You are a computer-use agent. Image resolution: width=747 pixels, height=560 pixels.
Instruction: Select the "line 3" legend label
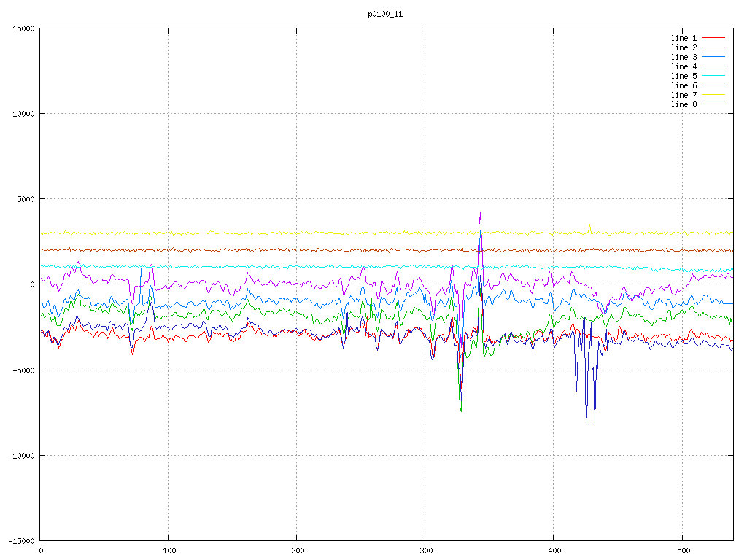[x=684, y=57]
